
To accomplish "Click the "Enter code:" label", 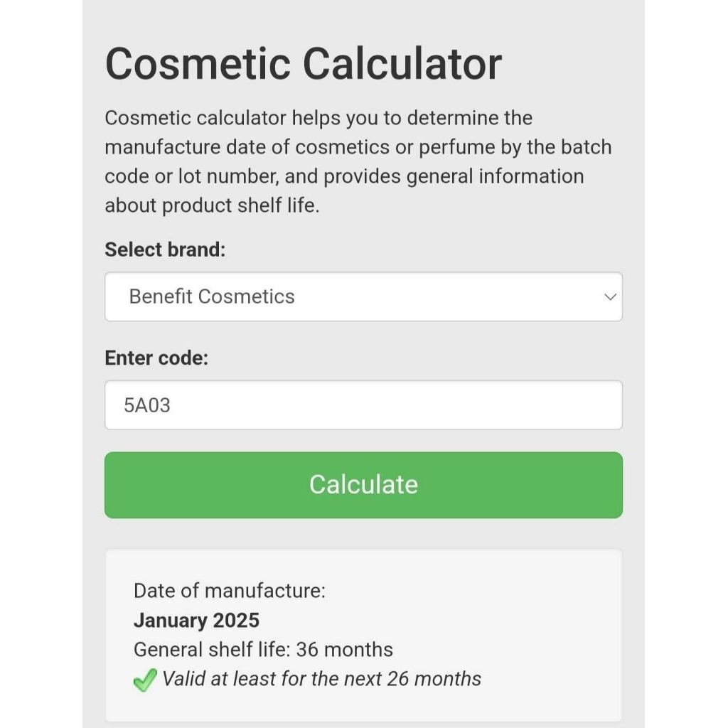I will pyautogui.click(x=156, y=358).
